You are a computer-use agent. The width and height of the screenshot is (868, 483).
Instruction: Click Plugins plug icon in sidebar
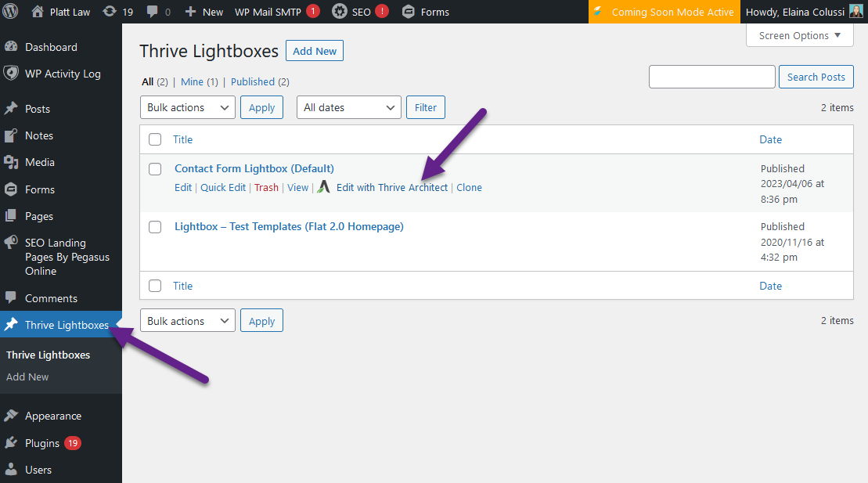click(11, 442)
